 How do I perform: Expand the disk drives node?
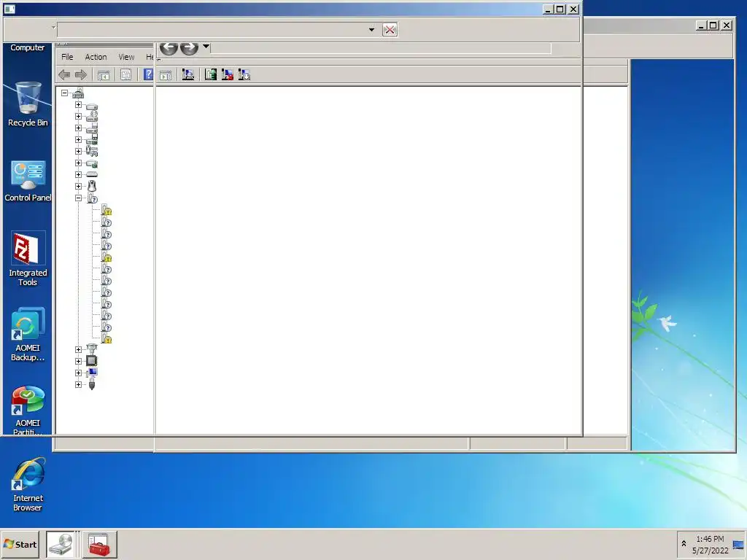pyautogui.click(x=79, y=105)
